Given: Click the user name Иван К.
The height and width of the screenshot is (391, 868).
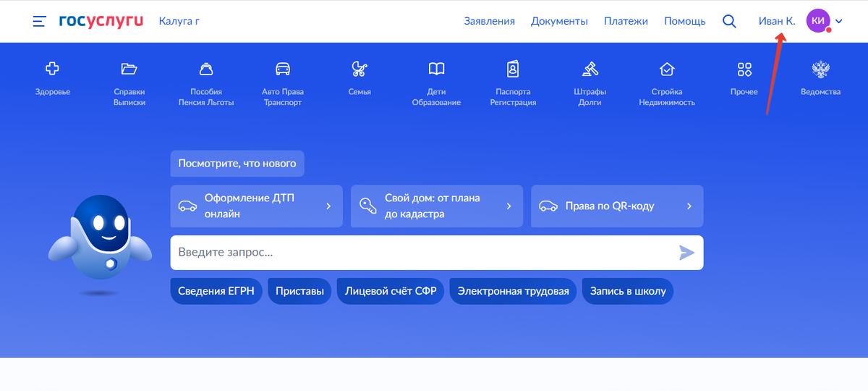Looking at the screenshot, I should (777, 21).
